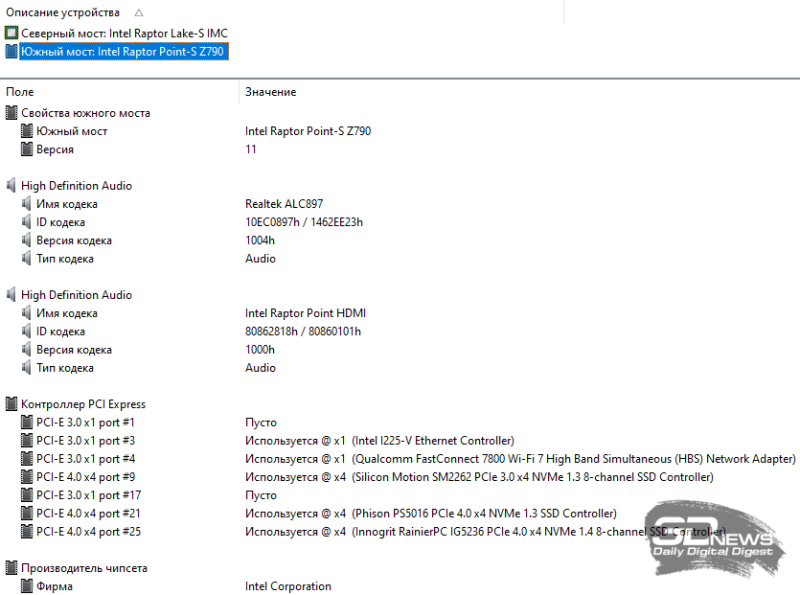The image size is (800, 595).
Task: Click the icon of PCI-E 4.0 x4 port #21
Action: pos(27,513)
